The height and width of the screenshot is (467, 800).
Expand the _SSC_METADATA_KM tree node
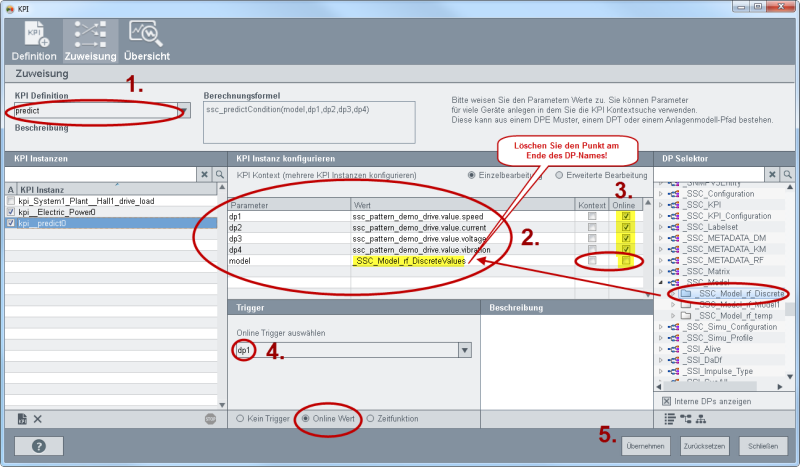tap(661, 249)
